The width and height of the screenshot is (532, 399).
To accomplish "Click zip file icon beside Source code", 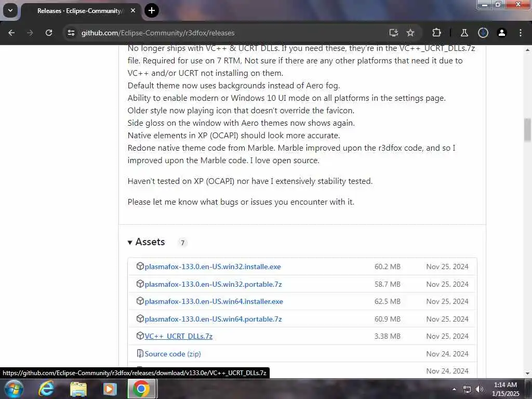I will [140, 353].
